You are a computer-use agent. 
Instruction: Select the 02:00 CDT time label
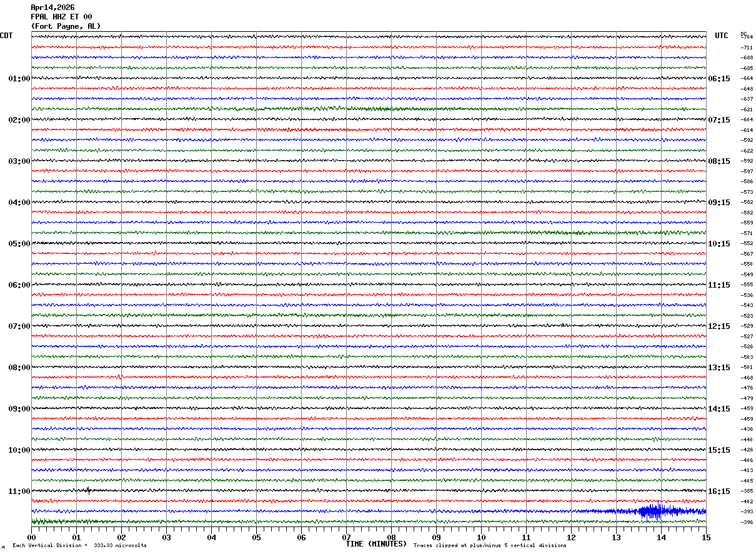click(x=19, y=120)
